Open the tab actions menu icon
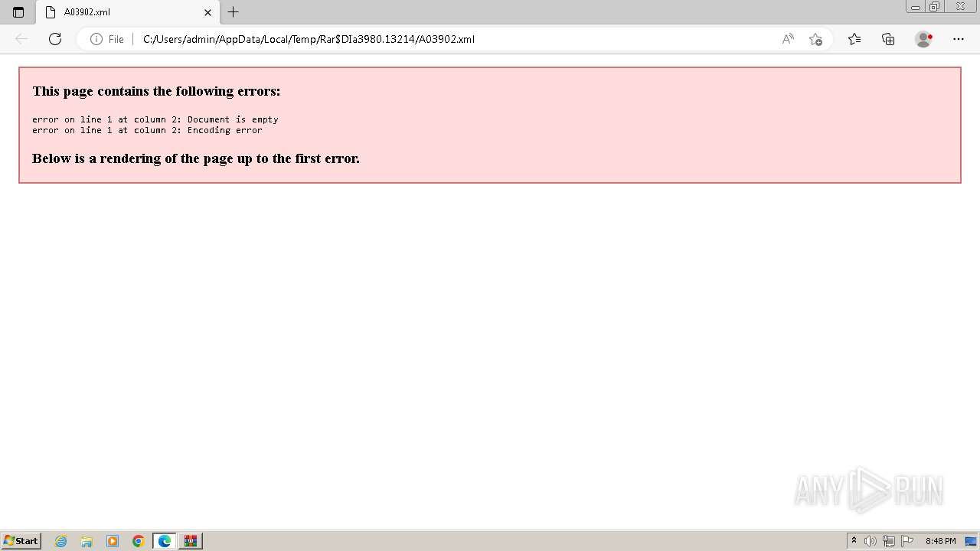 [18, 12]
